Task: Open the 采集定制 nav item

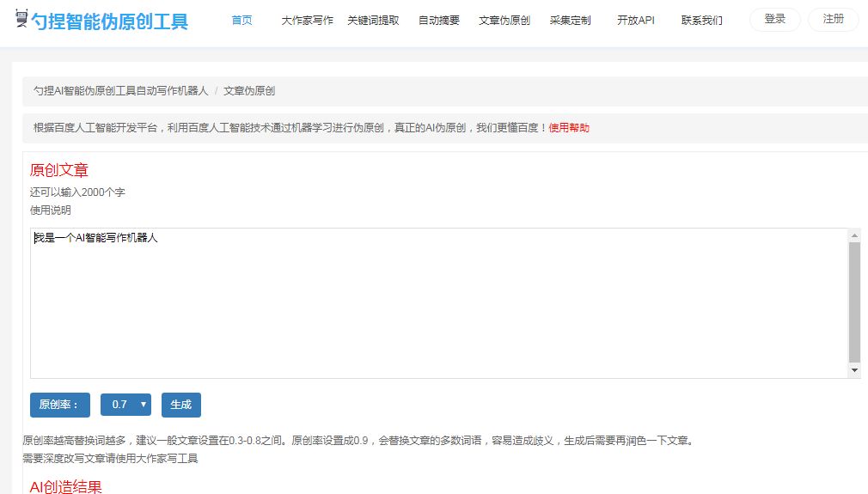Action: pos(570,21)
